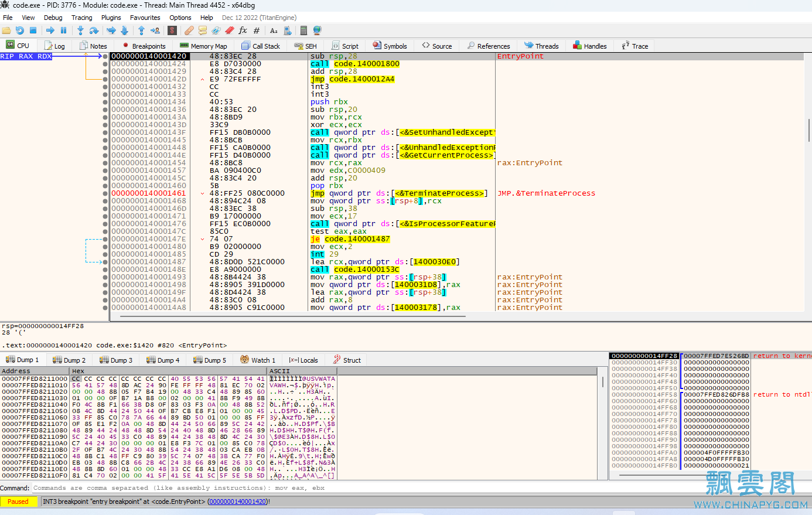Click Run to User Code icon

(155, 30)
